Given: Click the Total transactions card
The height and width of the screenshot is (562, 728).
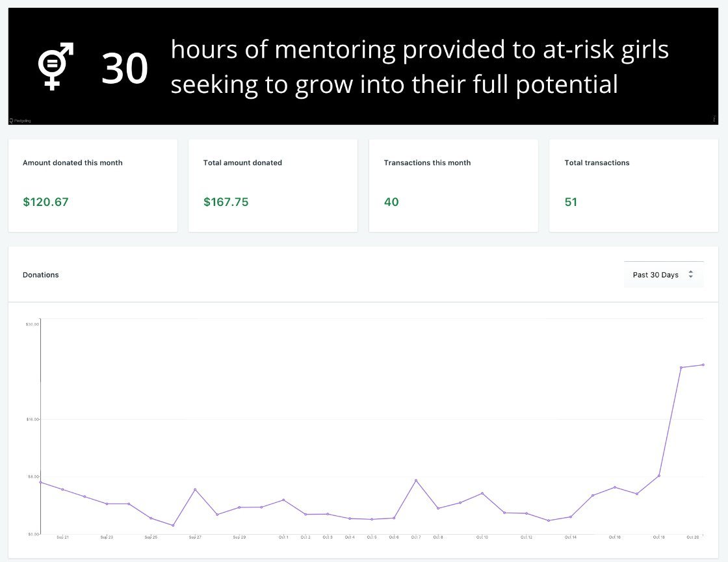Looking at the screenshot, I should tap(634, 185).
